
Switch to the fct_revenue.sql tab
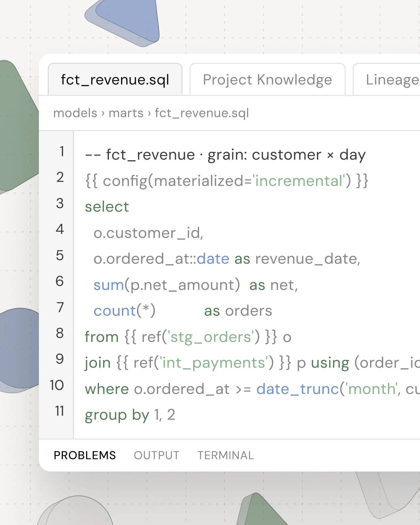(115, 79)
